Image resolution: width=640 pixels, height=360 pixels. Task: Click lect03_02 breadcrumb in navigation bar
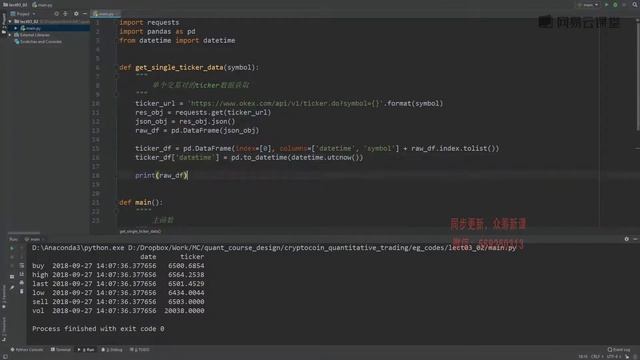[15, 5]
